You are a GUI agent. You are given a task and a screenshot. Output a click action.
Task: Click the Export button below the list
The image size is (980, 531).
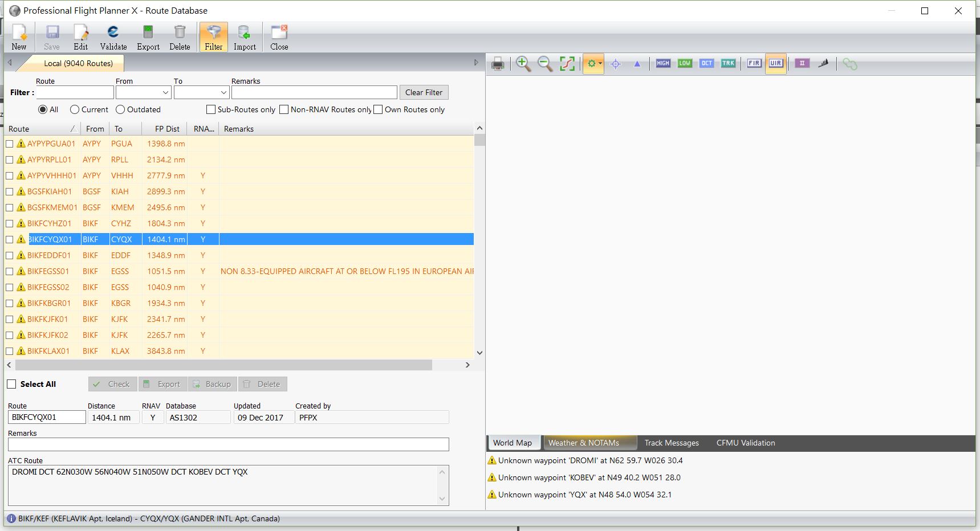tap(163, 384)
